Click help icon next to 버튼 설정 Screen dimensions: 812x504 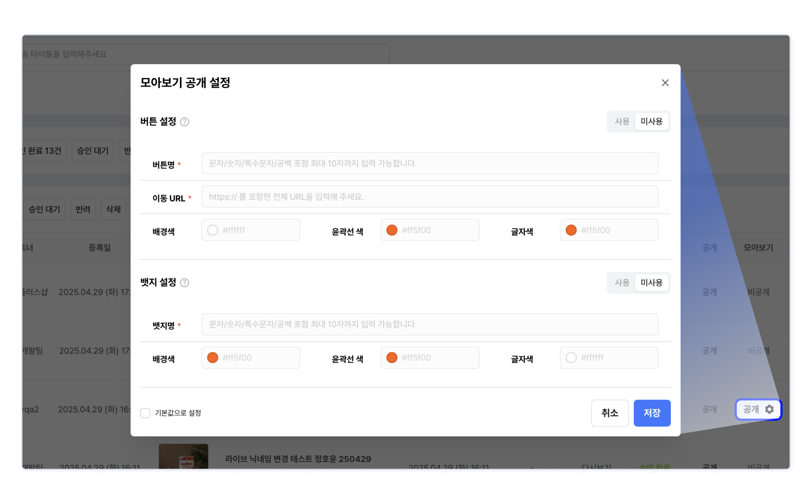point(184,122)
